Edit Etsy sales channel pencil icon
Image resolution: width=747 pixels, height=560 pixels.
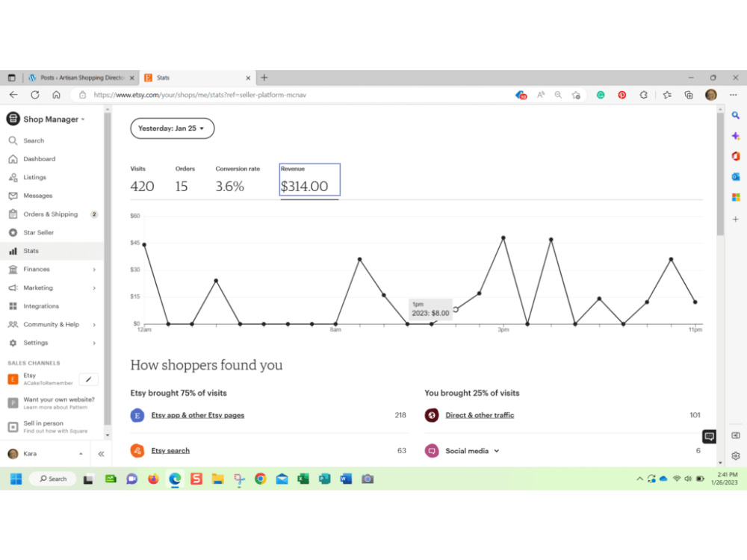point(89,379)
